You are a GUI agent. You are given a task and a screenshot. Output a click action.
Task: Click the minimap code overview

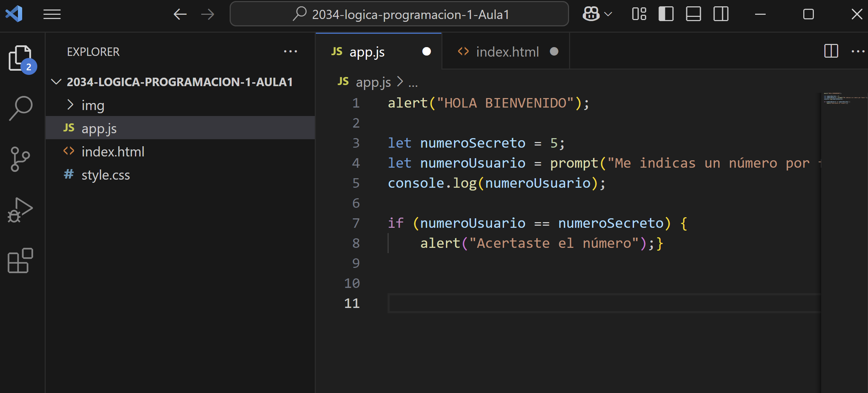[x=844, y=98]
